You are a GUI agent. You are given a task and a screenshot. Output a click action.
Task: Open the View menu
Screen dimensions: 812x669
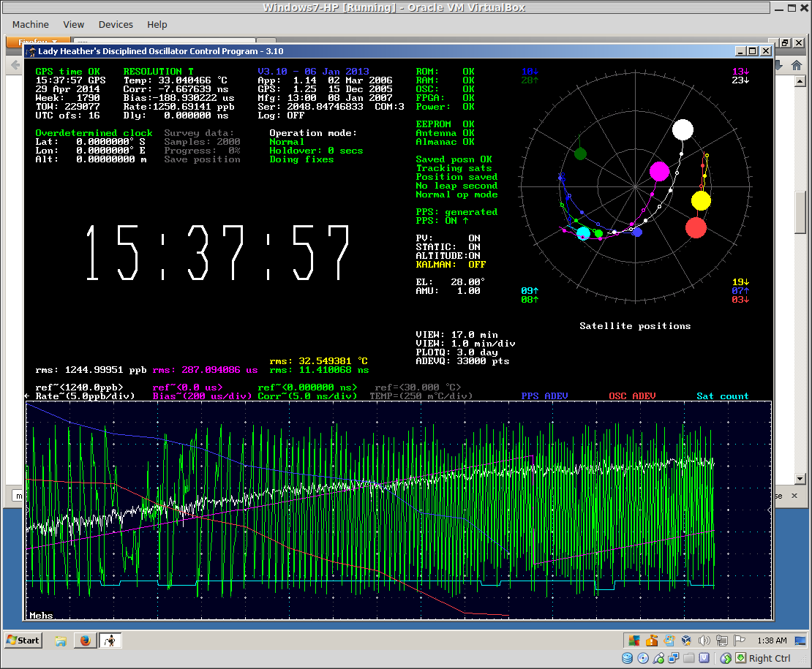pyautogui.click(x=73, y=24)
